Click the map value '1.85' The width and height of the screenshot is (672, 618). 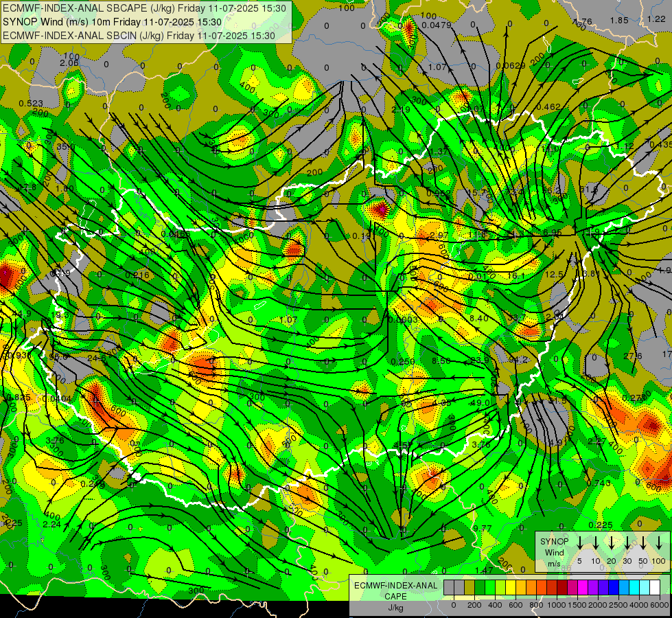[x=619, y=20]
